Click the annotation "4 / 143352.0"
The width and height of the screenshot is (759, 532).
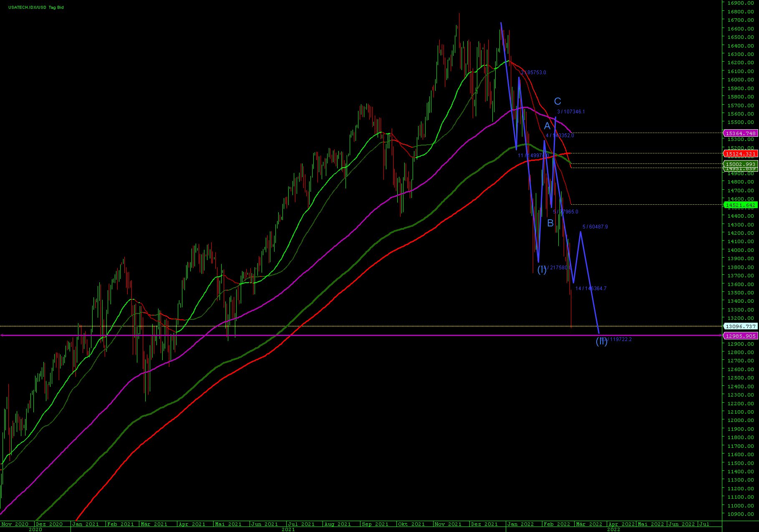tap(560, 136)
